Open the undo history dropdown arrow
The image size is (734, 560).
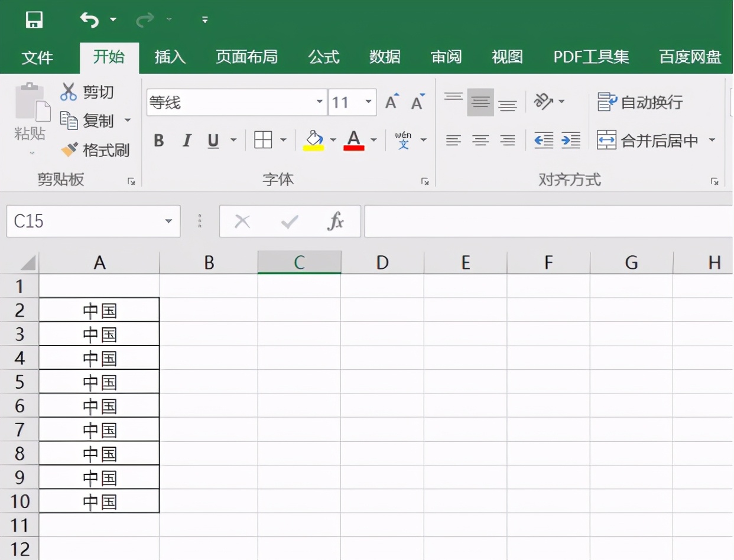[x=113, y=20]
